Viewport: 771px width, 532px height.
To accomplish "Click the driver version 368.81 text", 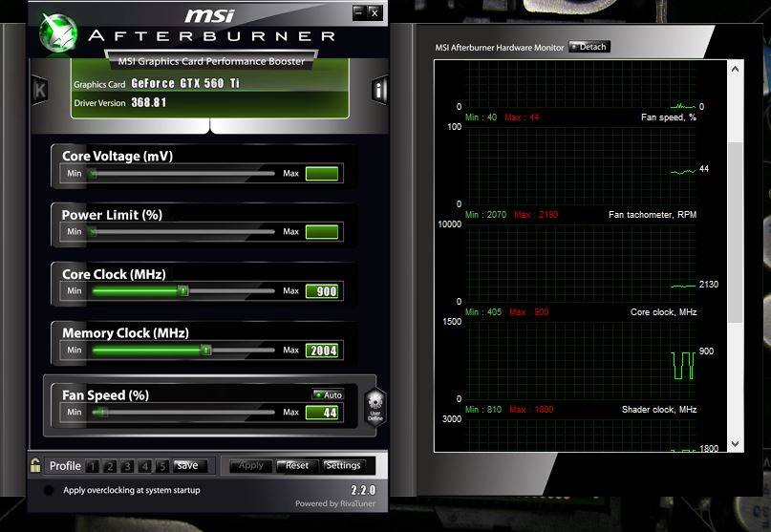I will coord(148,102).
